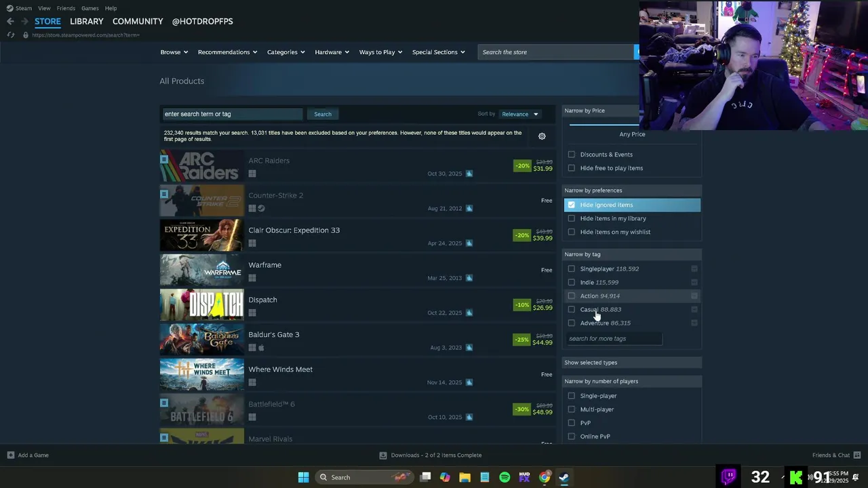Open the LIBRARY tab
Viewport: 868px width, 488px height.
click(x=87, y=21)
